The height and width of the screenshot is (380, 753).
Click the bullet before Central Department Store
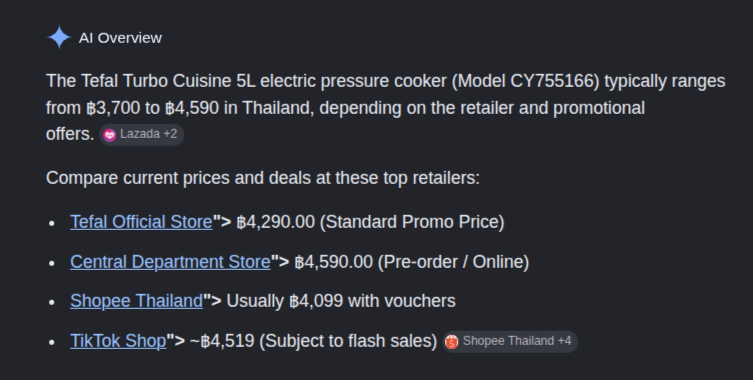[x=52, y=263]
